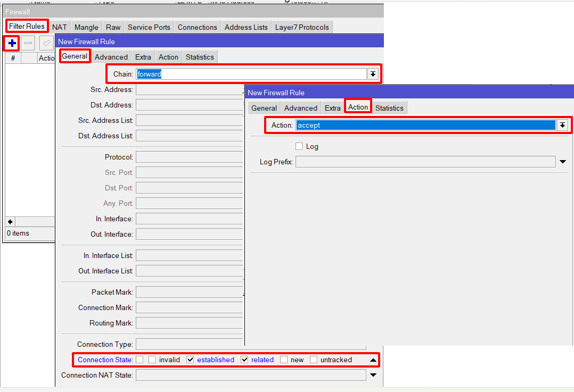The width and height of the screenshot is (574, 392).
Task: Tick the untracked connection state box
Action: 314,360
